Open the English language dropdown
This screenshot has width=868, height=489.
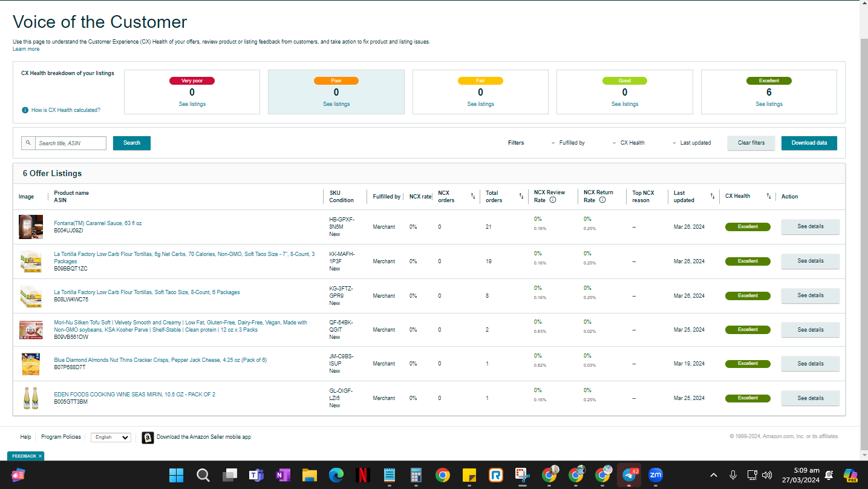click(111, 437)
